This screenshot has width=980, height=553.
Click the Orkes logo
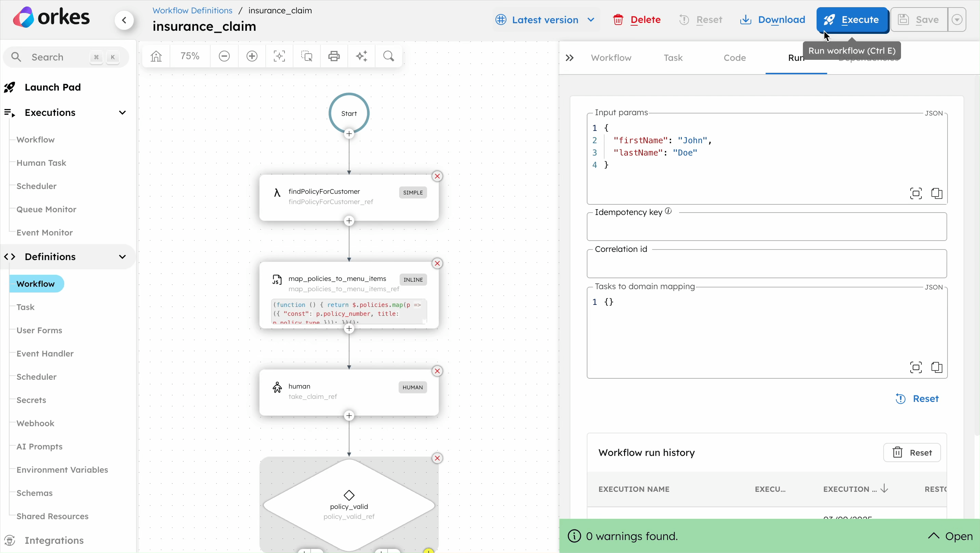click(x=51, y=17)
